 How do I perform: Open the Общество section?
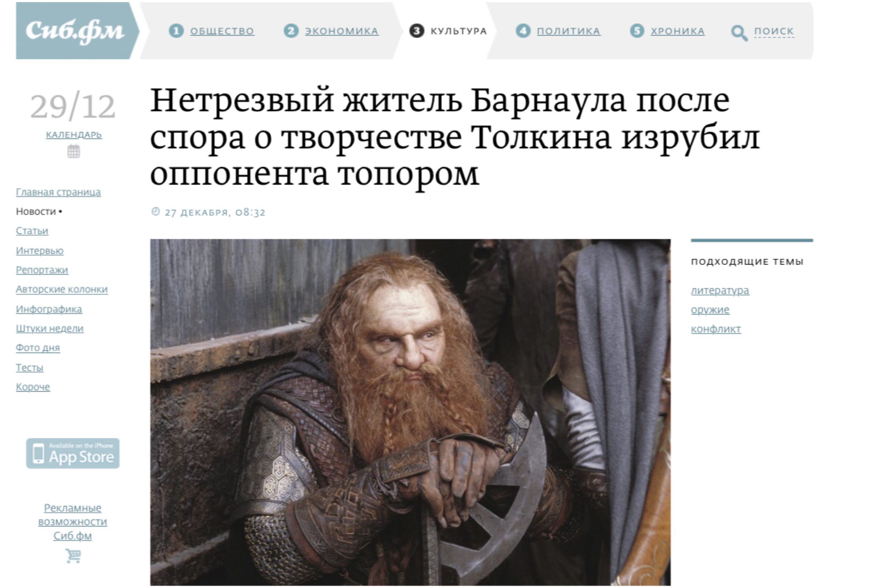coord(222,31)
